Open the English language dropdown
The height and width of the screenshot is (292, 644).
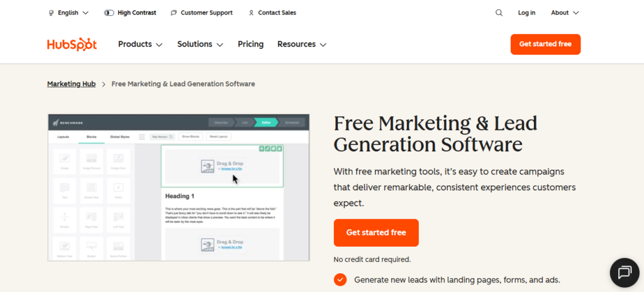pyautogui.click(x=69, y=13)
